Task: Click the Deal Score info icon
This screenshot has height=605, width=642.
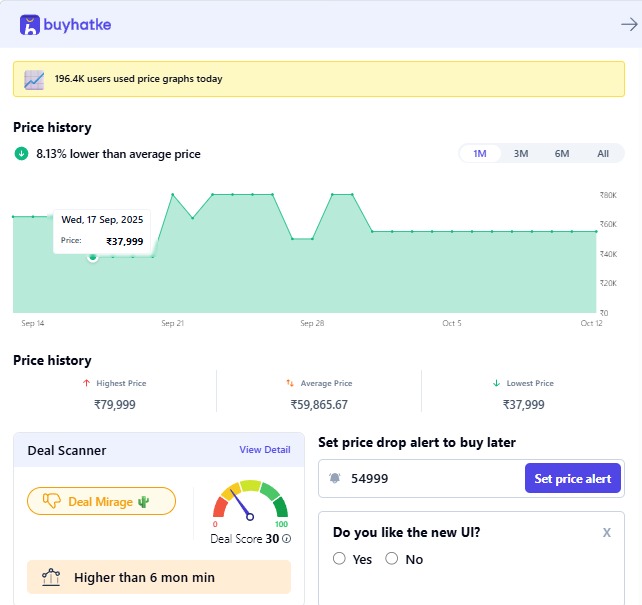Action: (x=287, y=539)
